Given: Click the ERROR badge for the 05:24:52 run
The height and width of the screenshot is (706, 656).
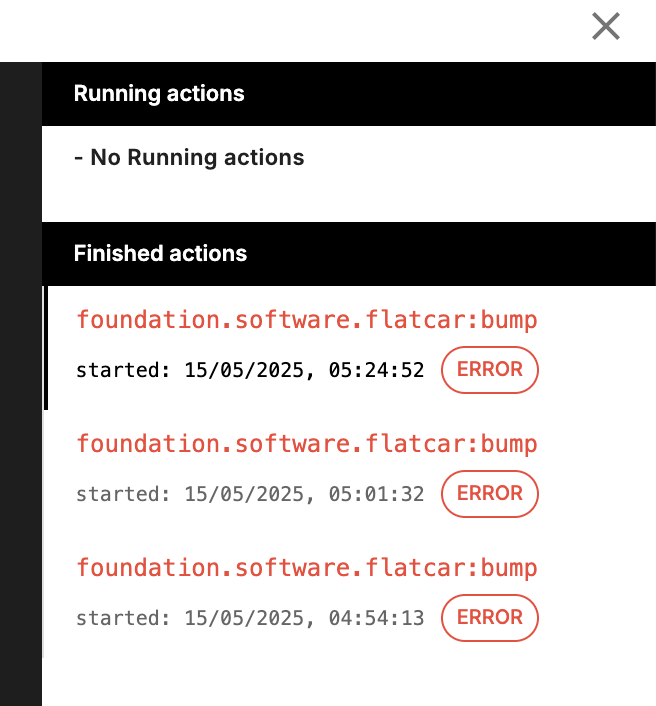Looking at the screenshot, I should (490, 370).
